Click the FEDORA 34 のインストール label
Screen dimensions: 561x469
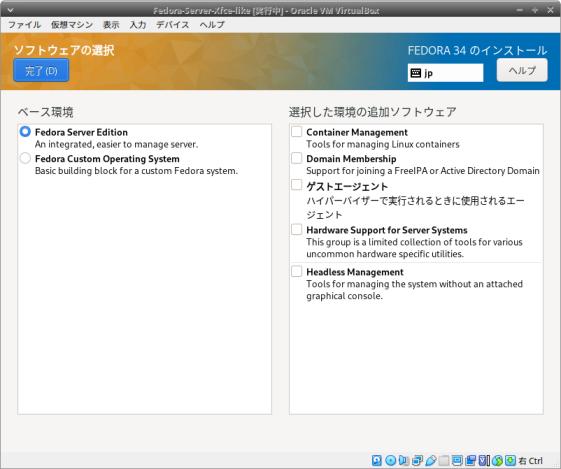477,50
